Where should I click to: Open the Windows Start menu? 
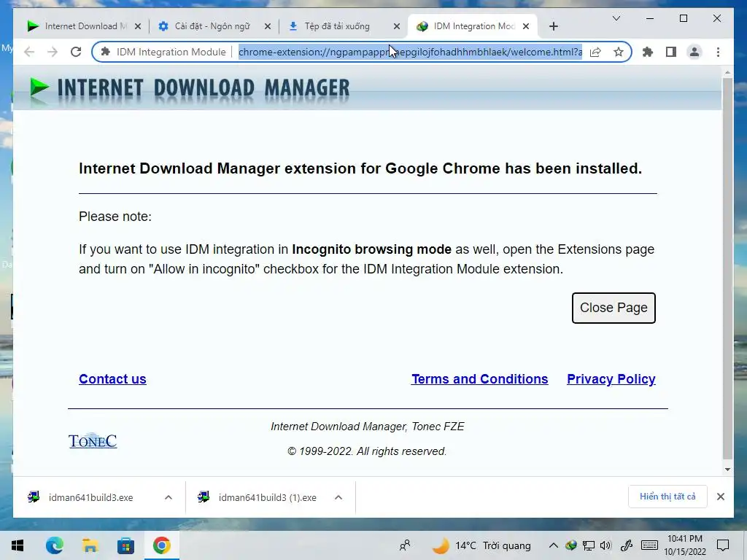click(18, 545)
